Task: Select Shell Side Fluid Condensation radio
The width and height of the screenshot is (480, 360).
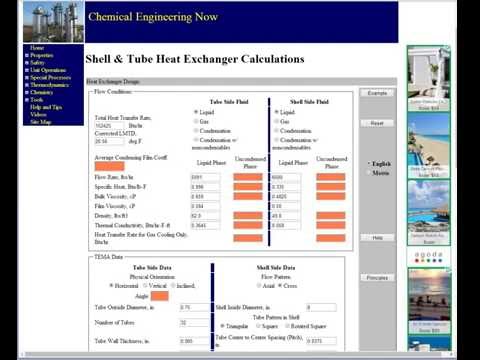Action: coord(276,131)
